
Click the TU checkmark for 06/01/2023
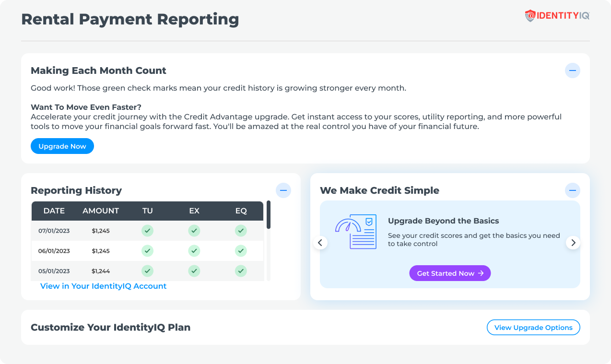pos(147,251)
